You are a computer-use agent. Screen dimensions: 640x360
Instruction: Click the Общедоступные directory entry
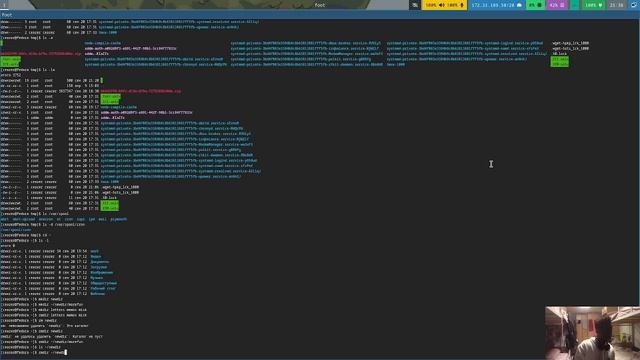(x=103, y=283)
